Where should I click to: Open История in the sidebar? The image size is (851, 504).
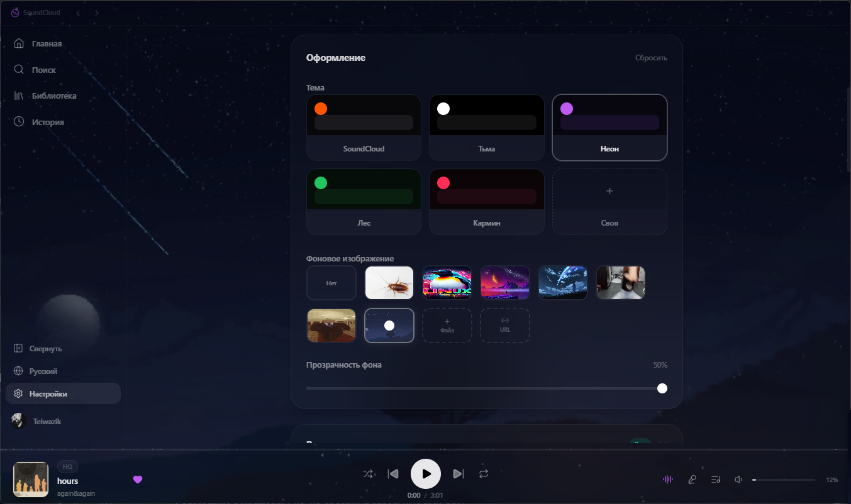(63, 122)
